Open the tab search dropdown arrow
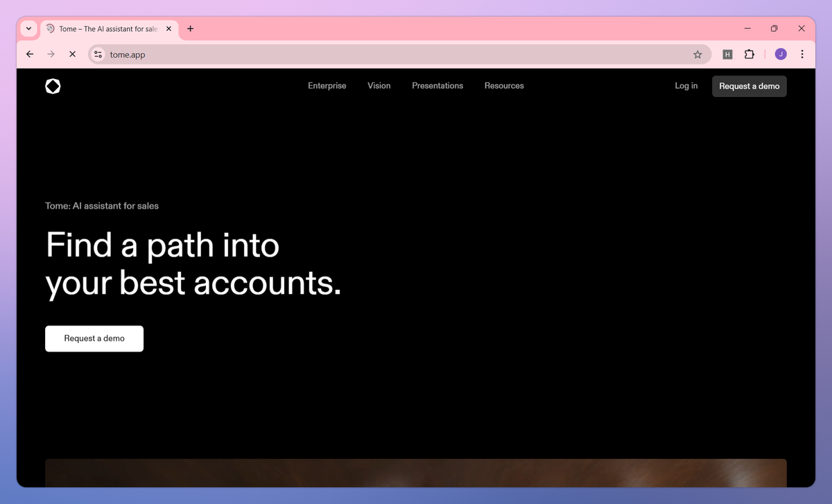This screenshot has width=832, height=504. click(x=28, y=28)
